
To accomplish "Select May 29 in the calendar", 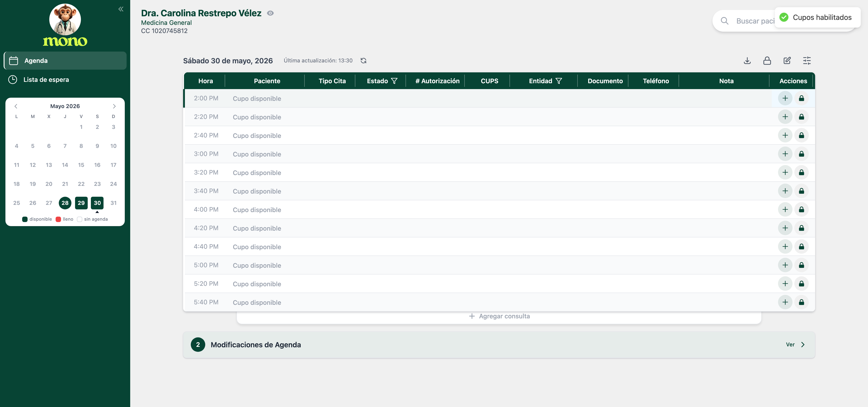I will (x=81, y=203).
